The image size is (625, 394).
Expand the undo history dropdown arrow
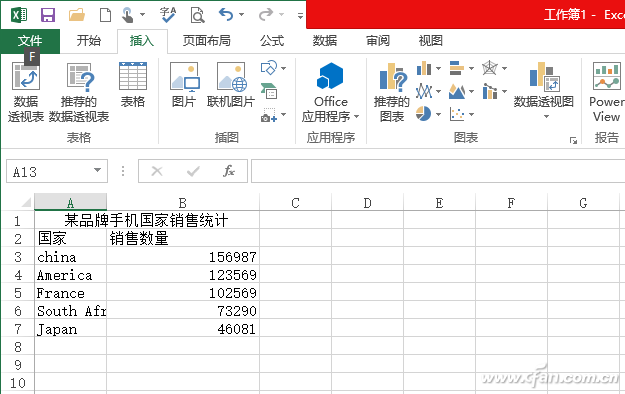241,15
